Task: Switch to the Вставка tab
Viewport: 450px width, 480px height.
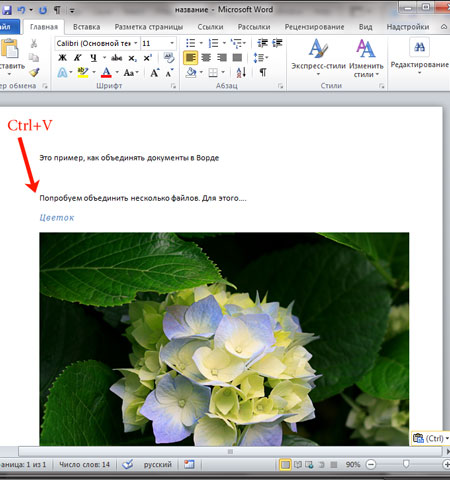Action: (x=86, y=27)
